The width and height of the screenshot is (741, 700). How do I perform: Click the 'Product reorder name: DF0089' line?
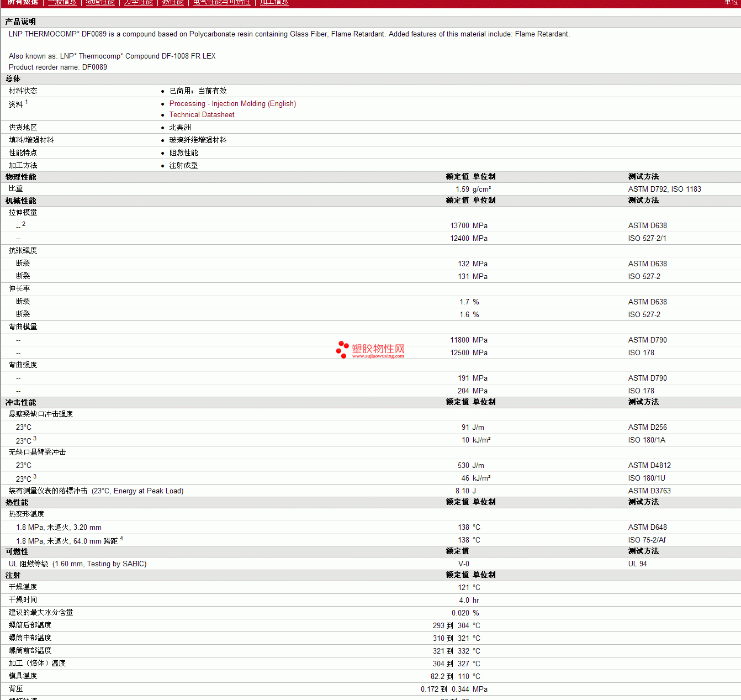(x=58, y=67)
